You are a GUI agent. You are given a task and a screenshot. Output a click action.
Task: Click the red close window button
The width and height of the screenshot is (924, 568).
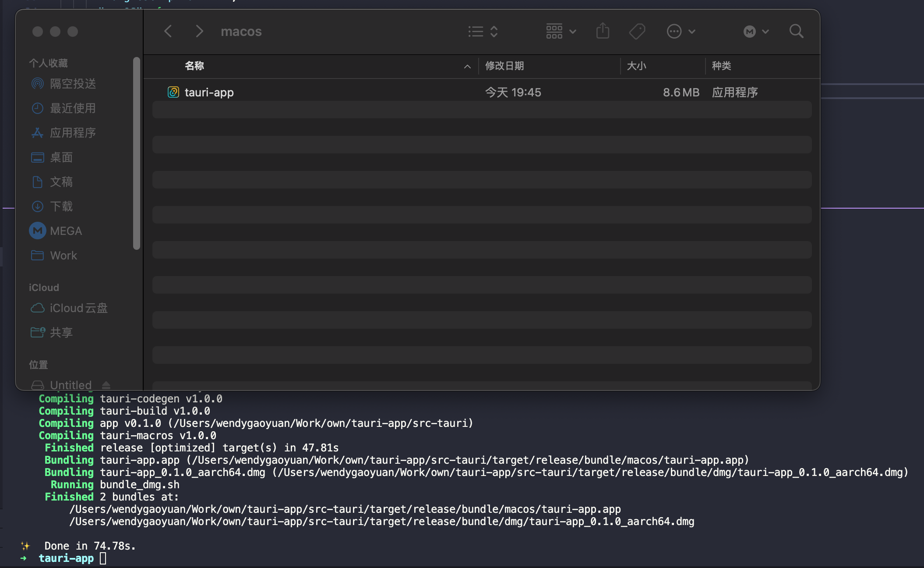[38, 32]
